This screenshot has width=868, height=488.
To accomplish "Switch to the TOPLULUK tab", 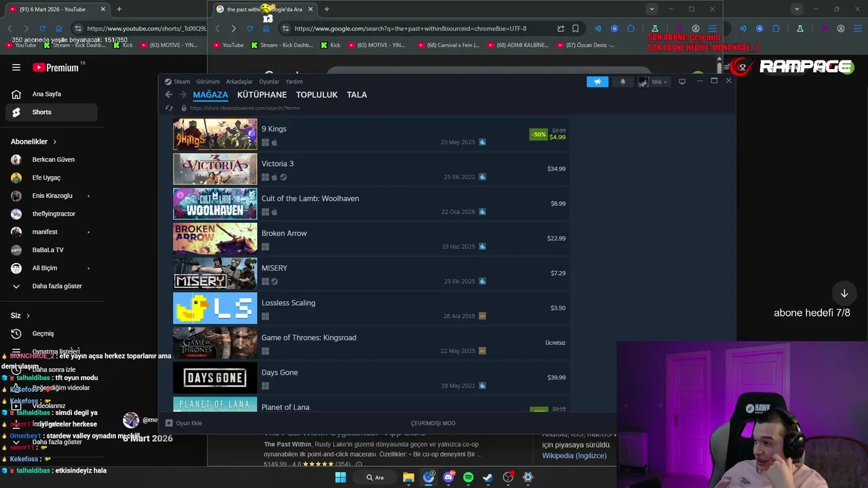I will [317, 95].
